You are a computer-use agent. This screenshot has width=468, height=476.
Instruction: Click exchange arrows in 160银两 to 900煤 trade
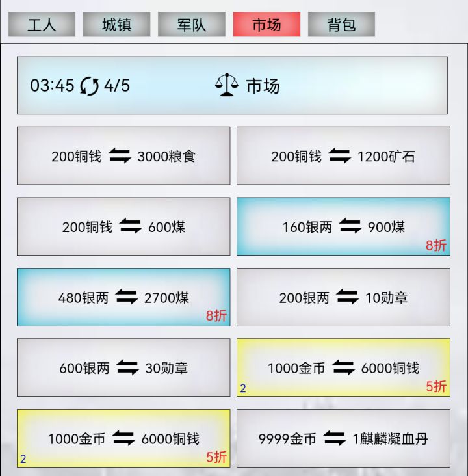click(x=350, y=226)
